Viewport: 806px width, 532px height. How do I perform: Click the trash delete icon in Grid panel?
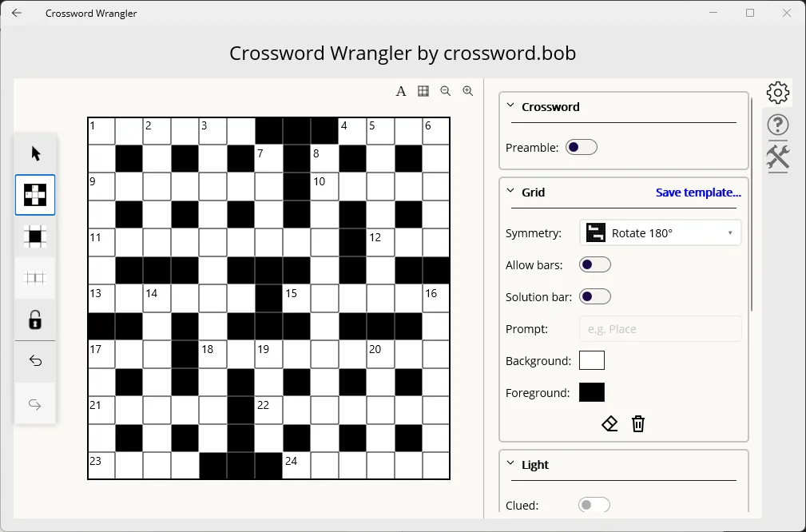pos(638,424)
